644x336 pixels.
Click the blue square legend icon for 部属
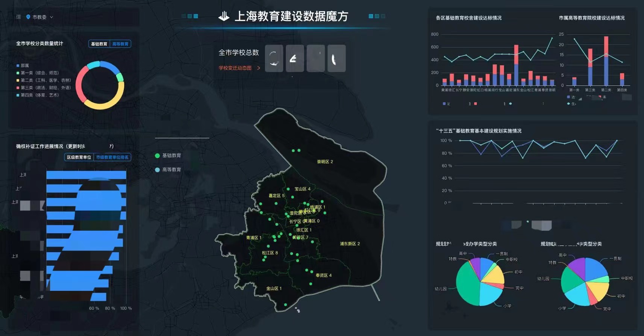point(18,66)
